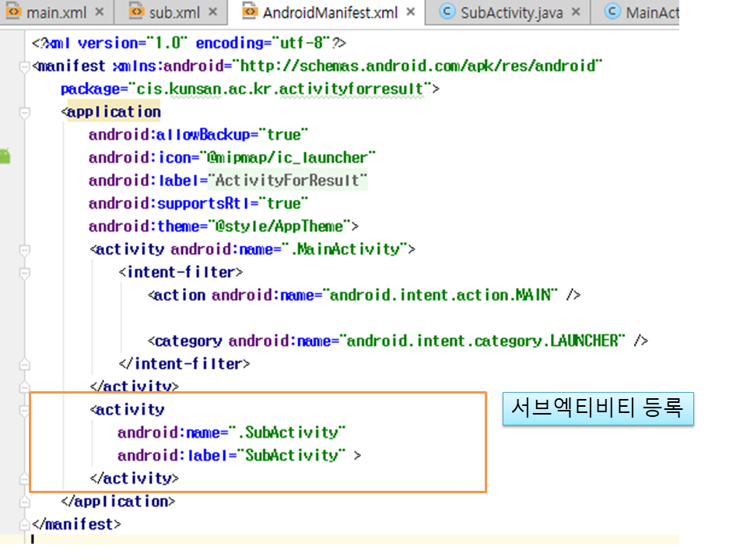Collapse the application tag fold marker
747x560 pixels.
coord(25,112)
